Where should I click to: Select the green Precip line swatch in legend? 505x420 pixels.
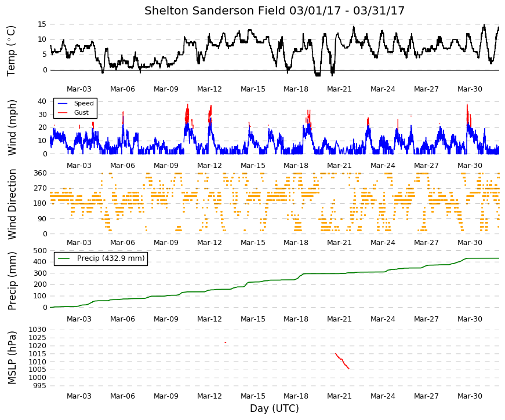pos(64,258)
